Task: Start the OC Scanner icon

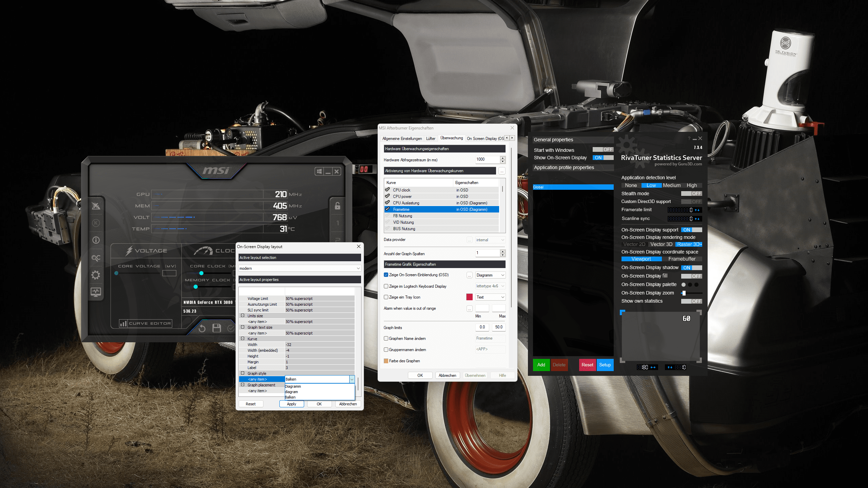Action: tap(96, 258)
